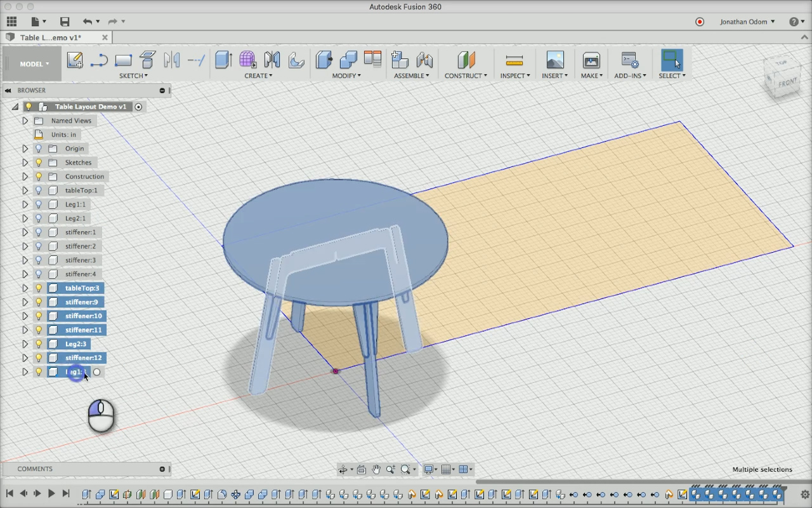Hide the stiffener:9 component using its lightbulb
The width and height of the screenshot is (812, 508).
point(39,302)
